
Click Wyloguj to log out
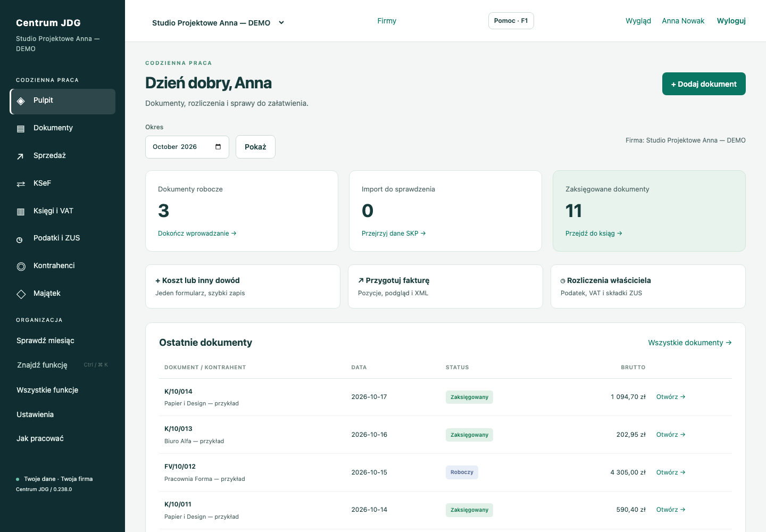731,21
